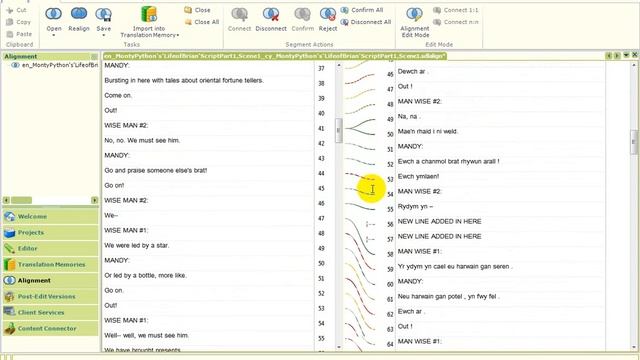Click source segment "Well-- well, we must see him."
This screenshot has width=640, height=360.
146,336
